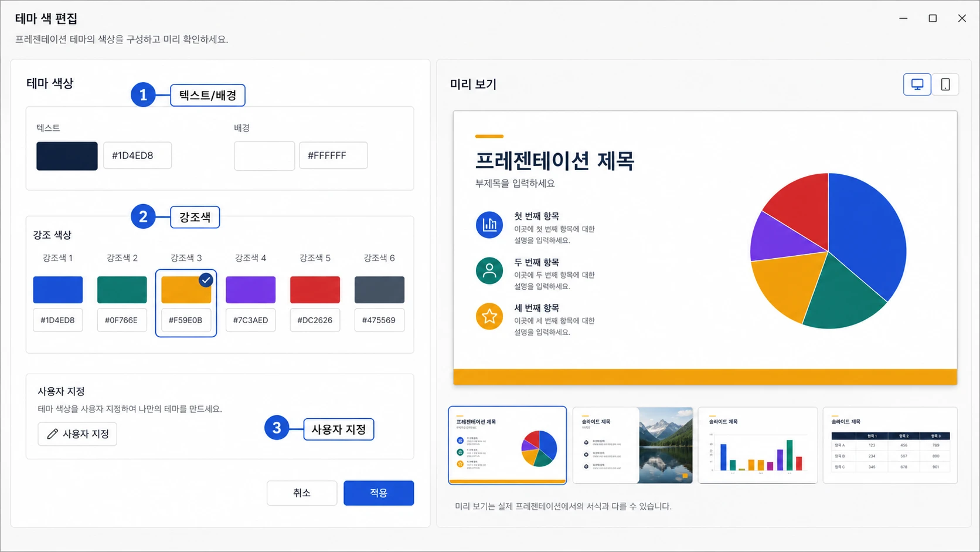Select the 강조색 2 teal swatch
Screen dimensions: 980x552
pyautogui.click(x=122, y=290)
